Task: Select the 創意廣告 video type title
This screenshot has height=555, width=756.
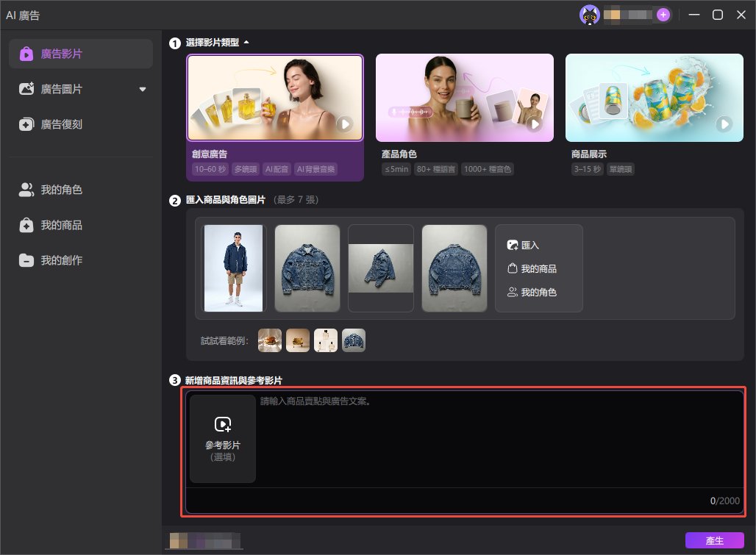Action: (210, 154)
